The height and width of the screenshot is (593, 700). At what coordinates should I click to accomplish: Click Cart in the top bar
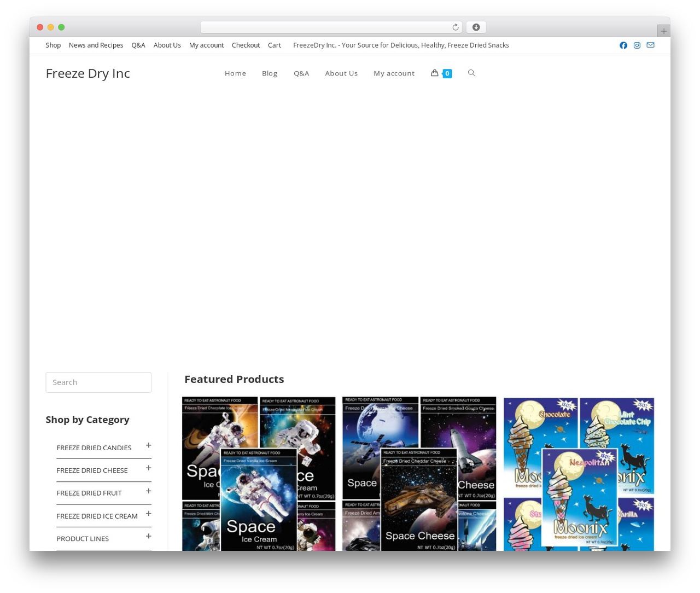click(x=275, y=45)
